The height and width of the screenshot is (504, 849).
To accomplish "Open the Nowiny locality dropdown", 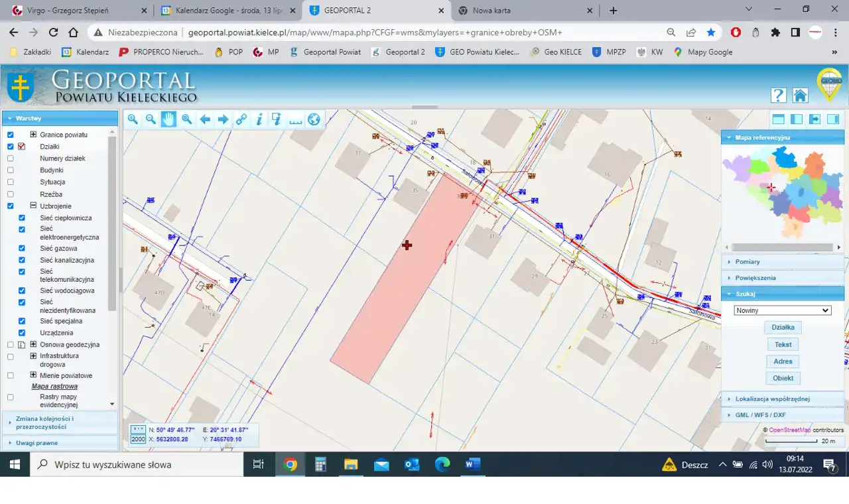I will [x=782, y=310].
